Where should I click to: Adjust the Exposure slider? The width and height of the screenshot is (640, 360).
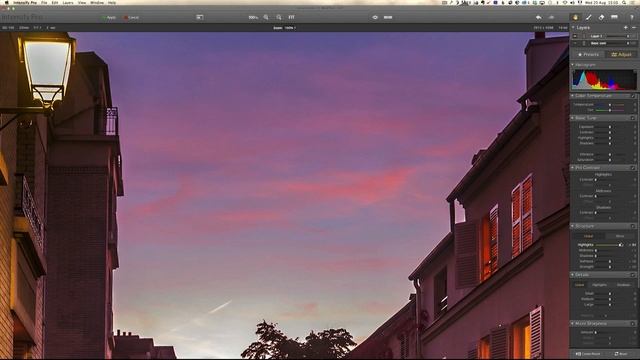point(610,127)
